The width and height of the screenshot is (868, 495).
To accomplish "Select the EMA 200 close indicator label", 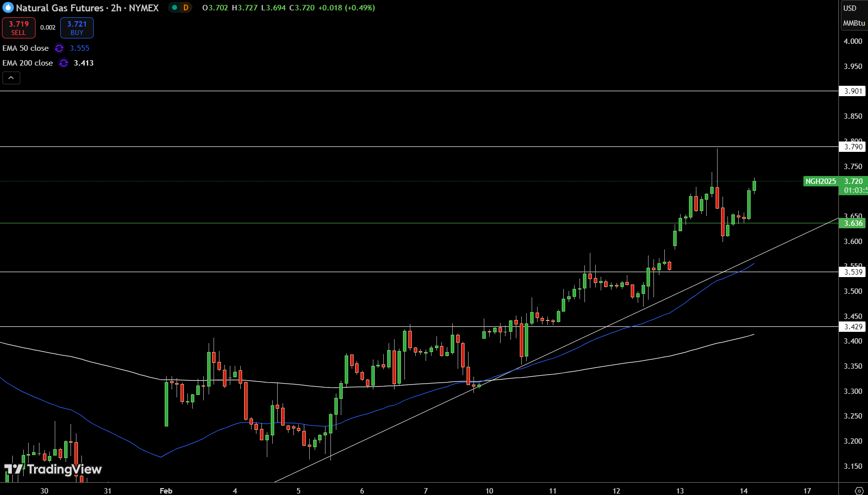I will click(x=28, y=63).
